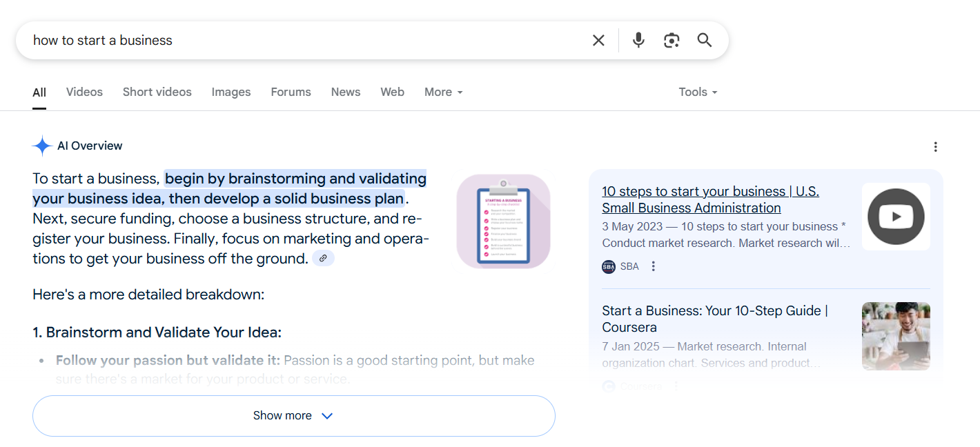Viewport: 980px width, 447px height.
Task: Click inside the search input field
Action: tap(276, 40)
